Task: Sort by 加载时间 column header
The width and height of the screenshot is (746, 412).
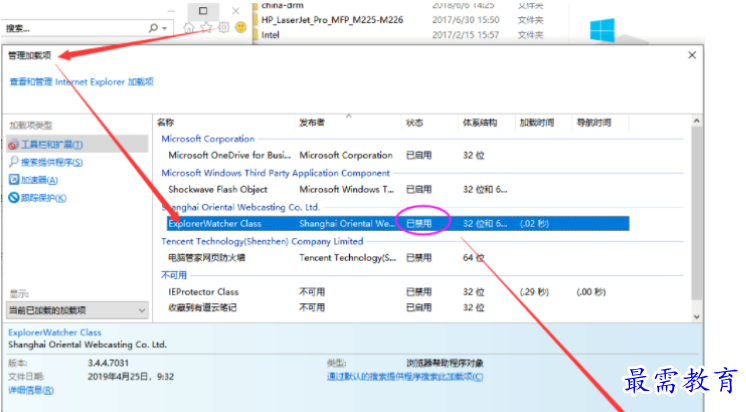Action: 537,123
